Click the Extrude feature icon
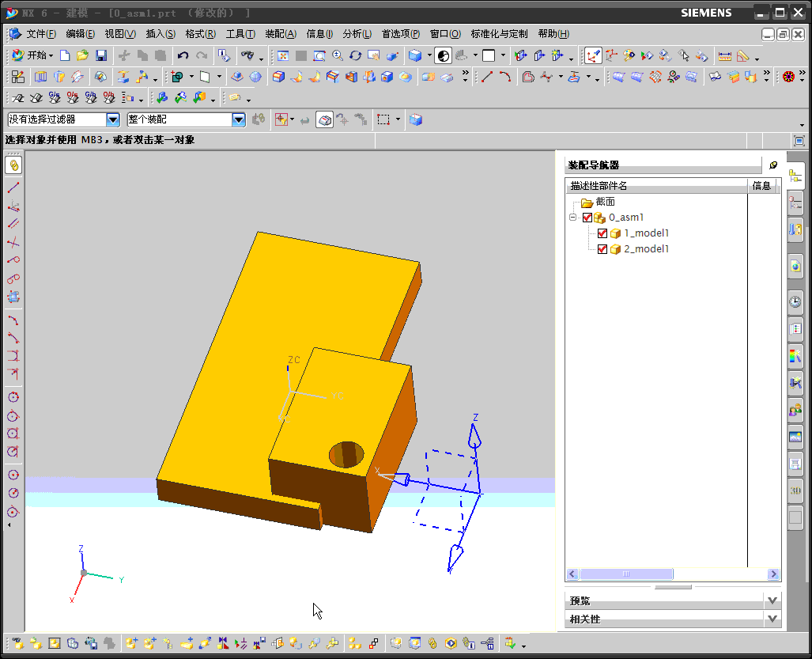812x659 pixels. tap(40, 78)
